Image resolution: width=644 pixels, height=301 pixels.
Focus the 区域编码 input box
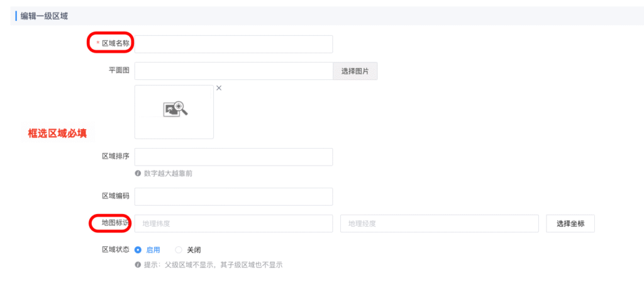[233, 196]
